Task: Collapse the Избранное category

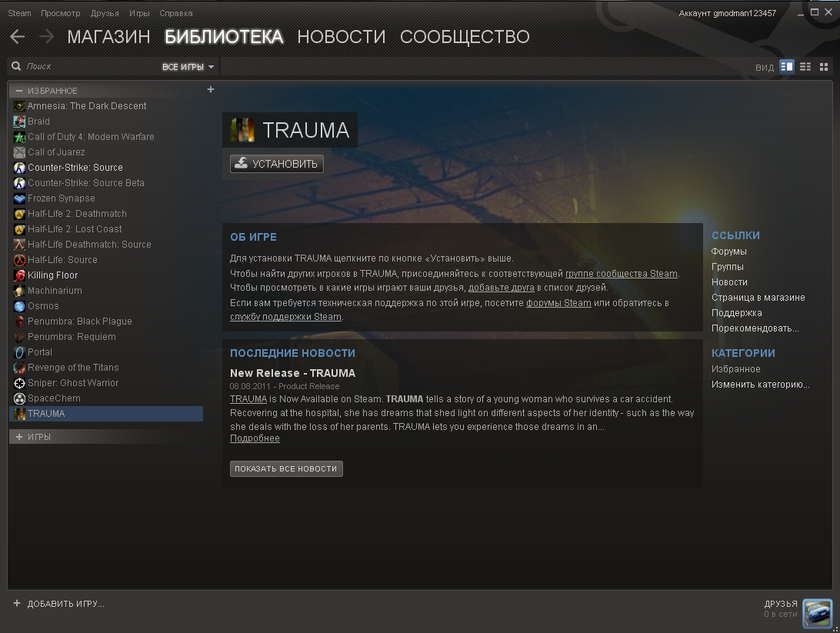Action: 19,91
